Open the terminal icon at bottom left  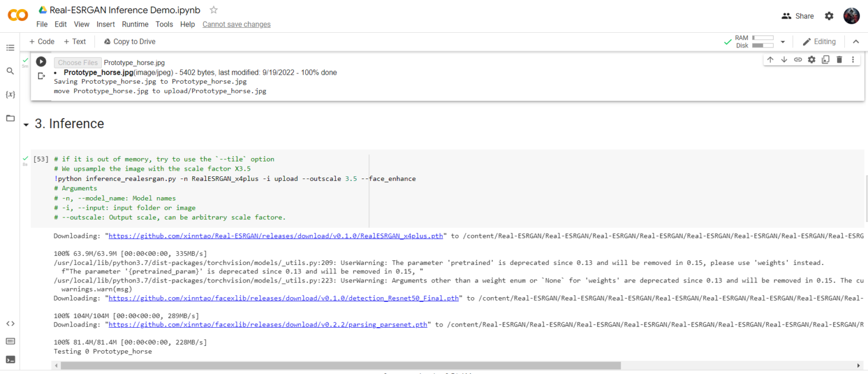(x=10, y=359)
